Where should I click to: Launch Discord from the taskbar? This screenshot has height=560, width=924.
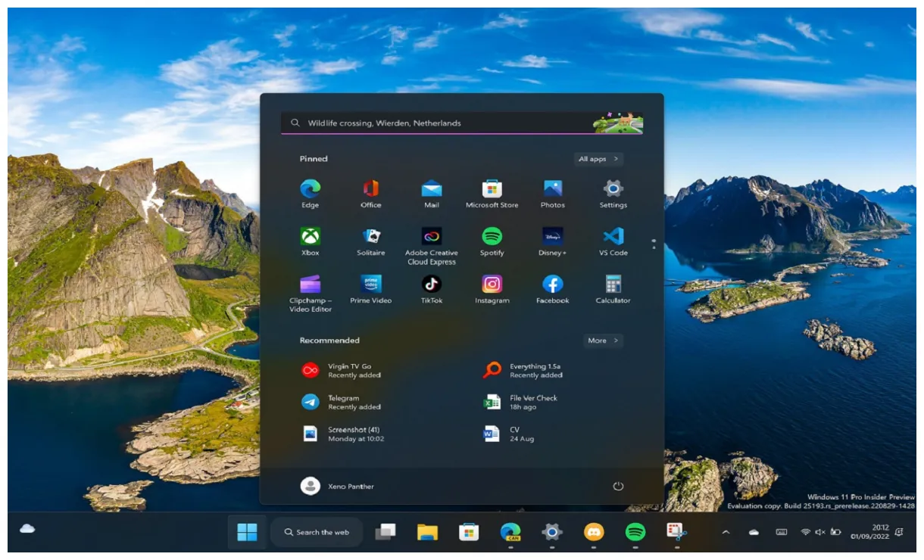click(x=594, y=532)
